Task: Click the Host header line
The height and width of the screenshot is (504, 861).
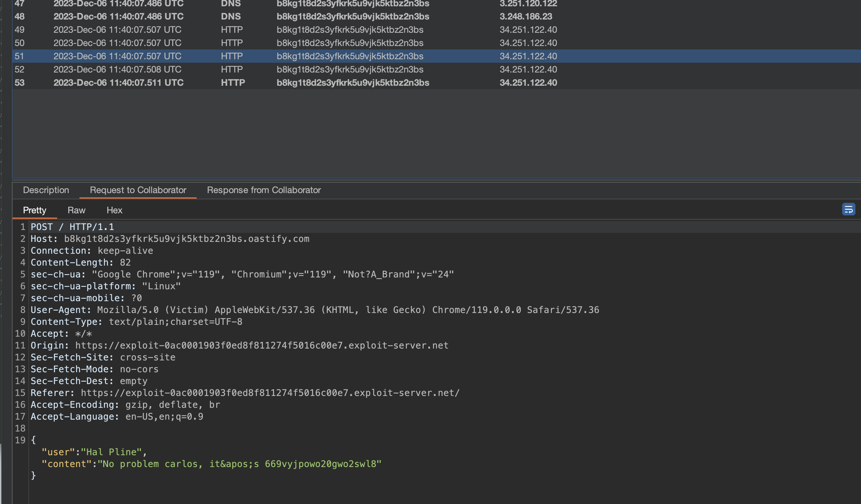Action: (170, 239)
